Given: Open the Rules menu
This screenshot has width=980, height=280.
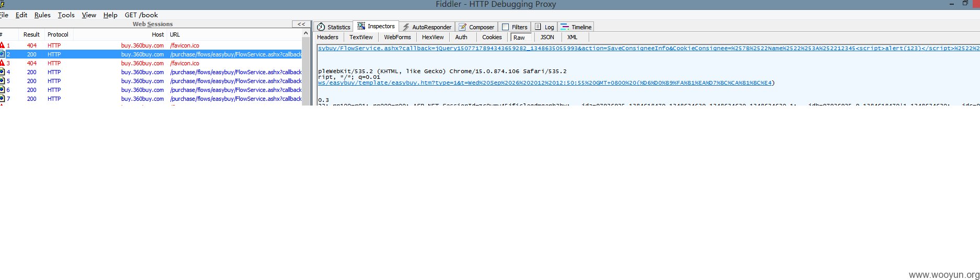Looking at the screenshot, I should [42, 15].
